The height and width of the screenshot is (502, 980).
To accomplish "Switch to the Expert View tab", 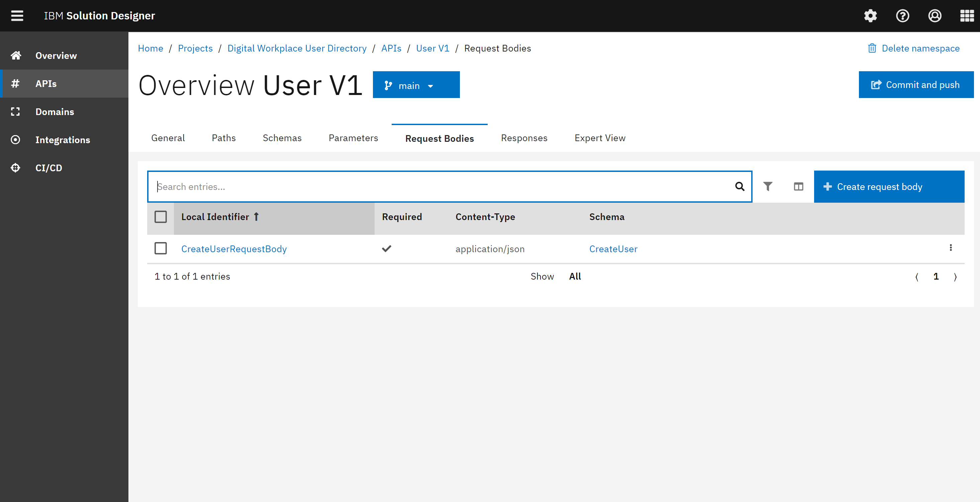I will coord(600,138).
